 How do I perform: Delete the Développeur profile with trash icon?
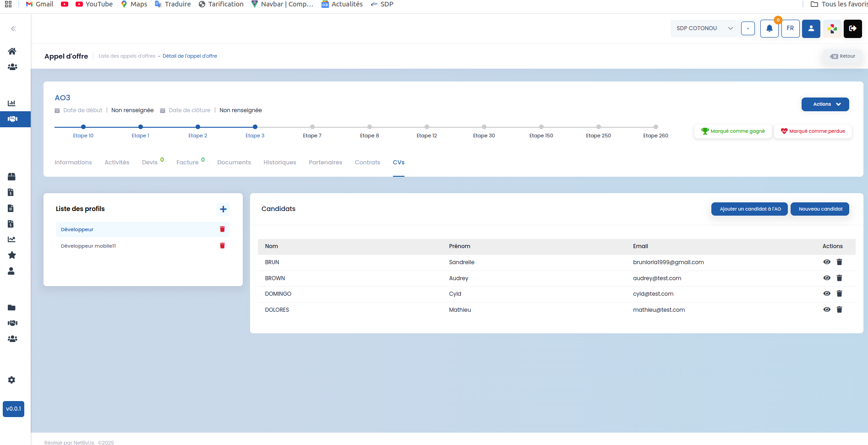click(x=222, y=229)
